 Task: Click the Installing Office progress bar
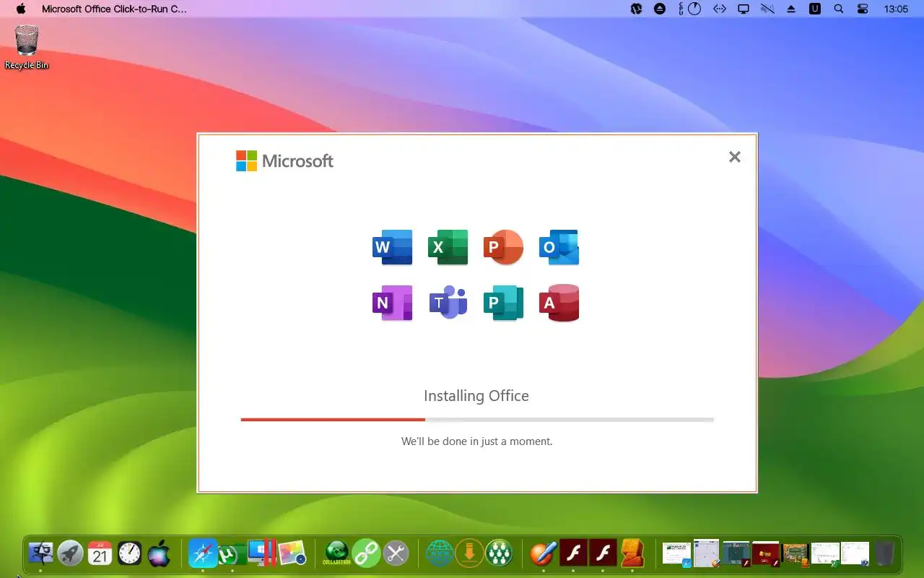pos(477,419)
